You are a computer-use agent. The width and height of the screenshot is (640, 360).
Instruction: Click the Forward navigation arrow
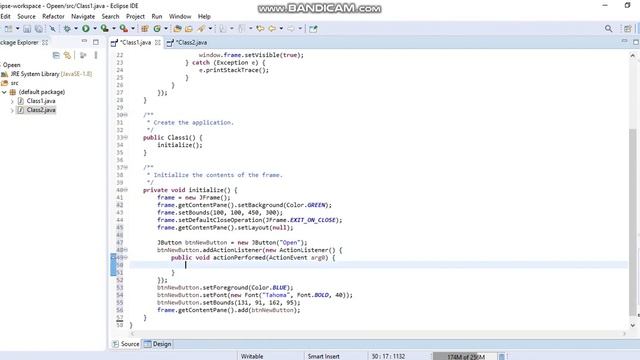(x=291, y=29)
